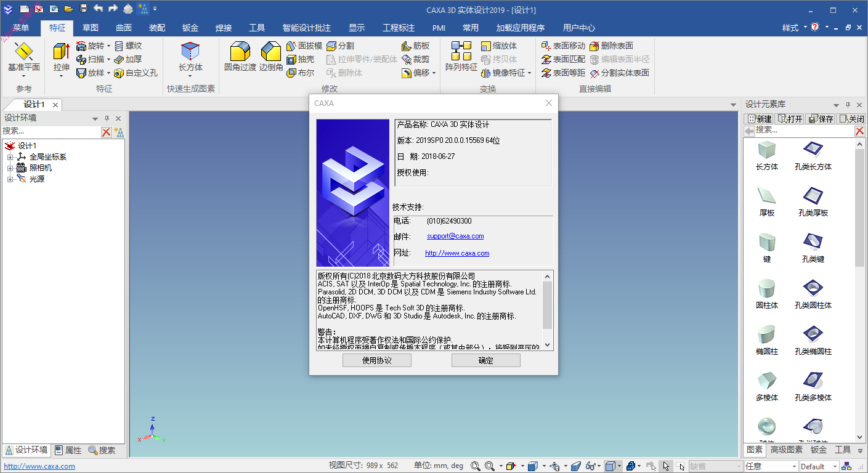The image size is (868, 473).
Task: Open the Default configuration combo box
Action: coord(818,466)
